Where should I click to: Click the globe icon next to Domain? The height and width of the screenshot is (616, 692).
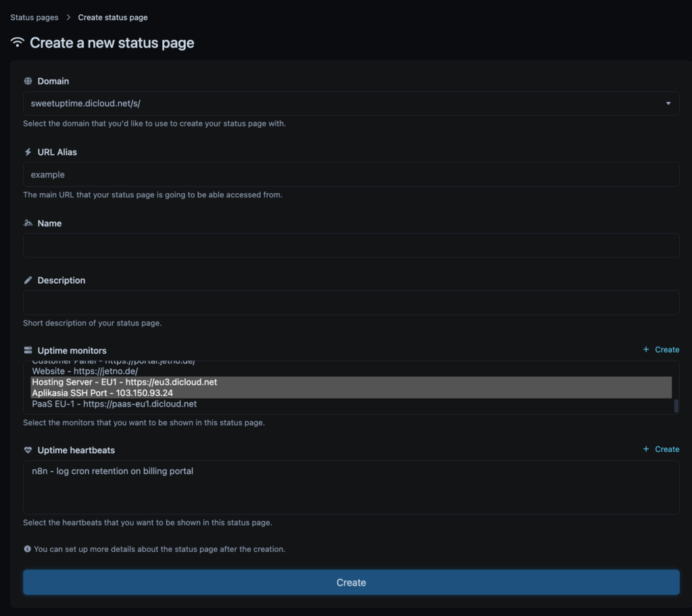click(28, 81)
